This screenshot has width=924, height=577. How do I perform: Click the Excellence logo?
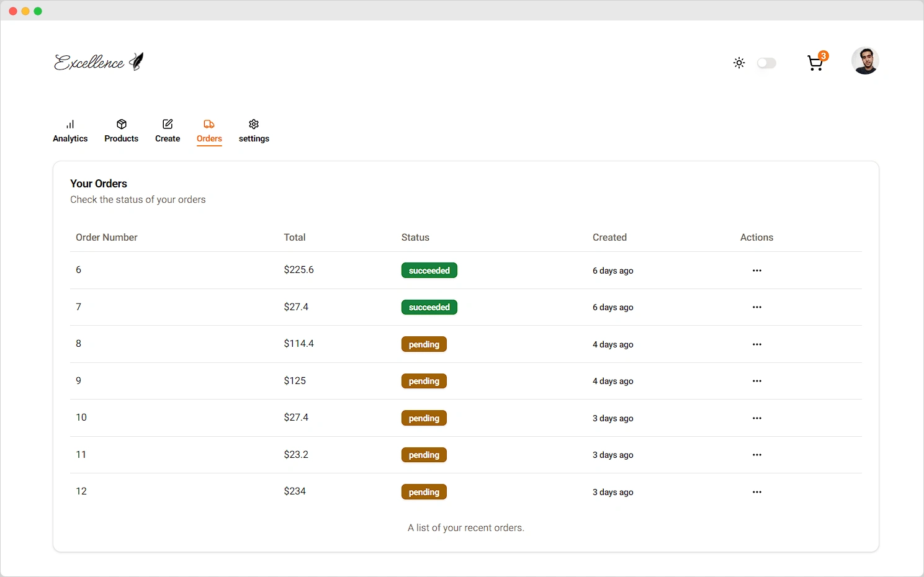pos(99,61)
